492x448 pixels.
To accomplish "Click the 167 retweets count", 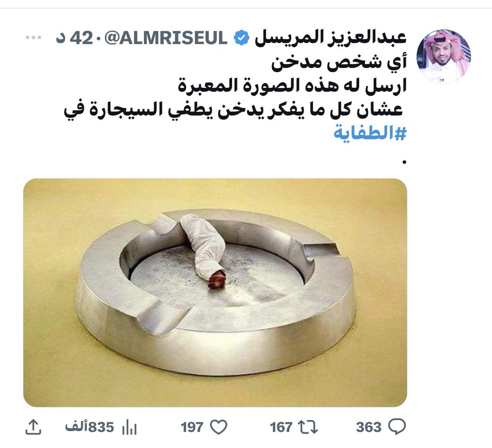I will 281,427.
